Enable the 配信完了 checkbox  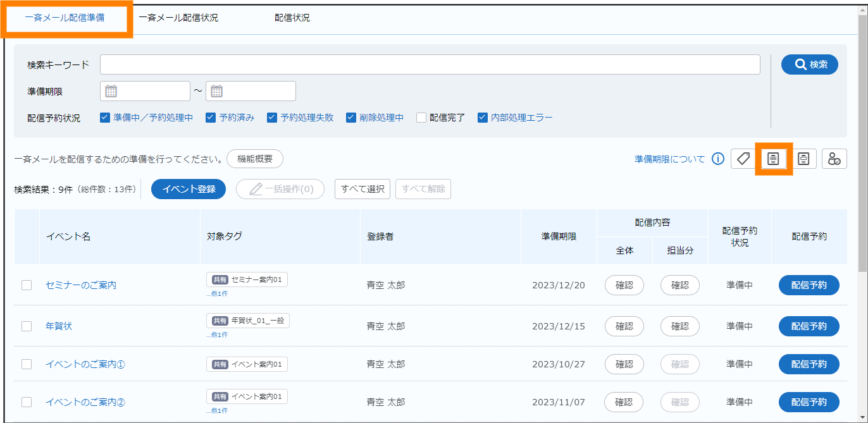(x=421, y=118)
